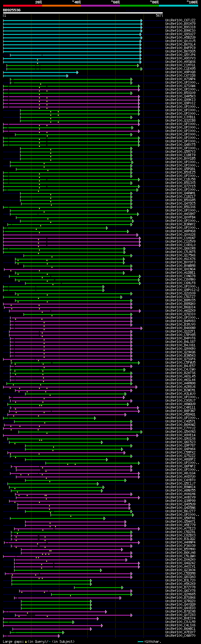Click label UniRef100_Q3ZCB8

click(x=180, y=121)
